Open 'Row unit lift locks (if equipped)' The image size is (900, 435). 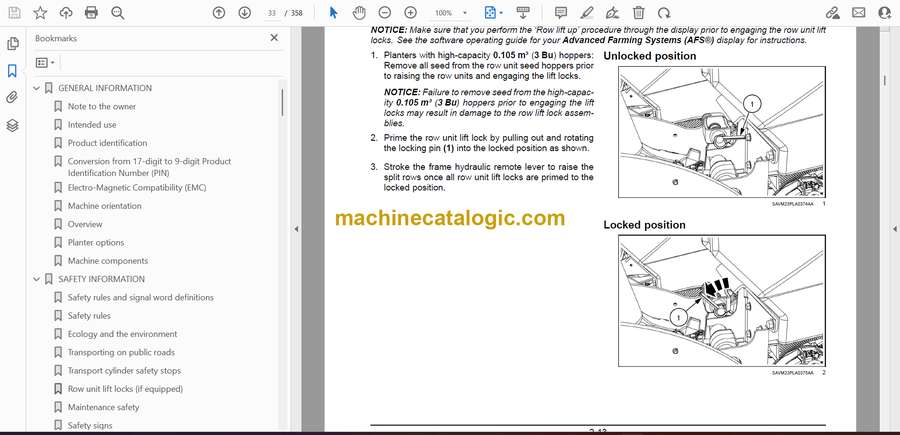click(x=125, y=389)
